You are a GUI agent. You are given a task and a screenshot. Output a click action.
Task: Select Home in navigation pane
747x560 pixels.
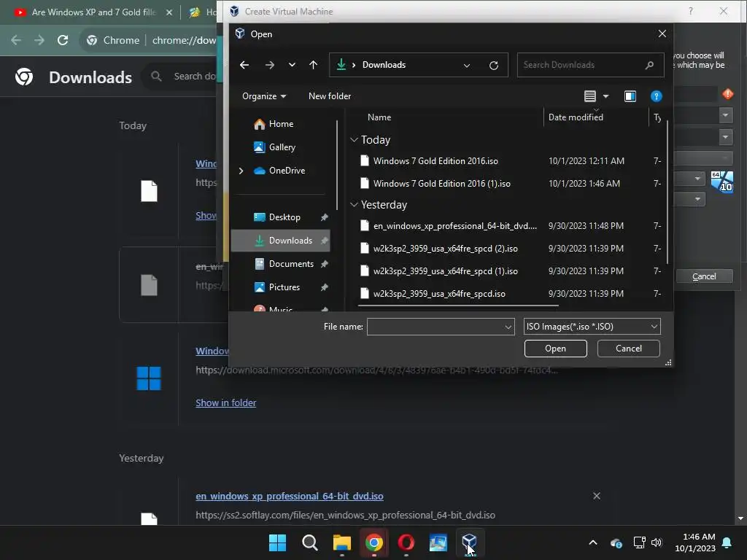[281, 124]
